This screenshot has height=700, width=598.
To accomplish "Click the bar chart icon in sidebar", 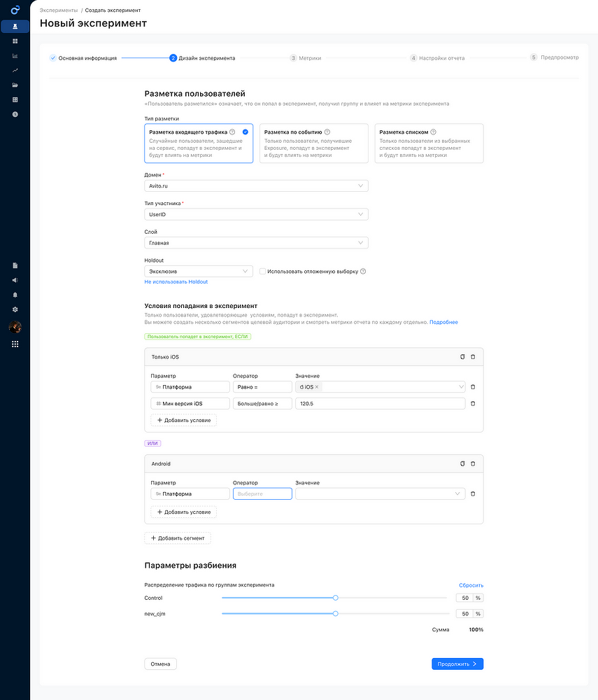I will [15, 56].
